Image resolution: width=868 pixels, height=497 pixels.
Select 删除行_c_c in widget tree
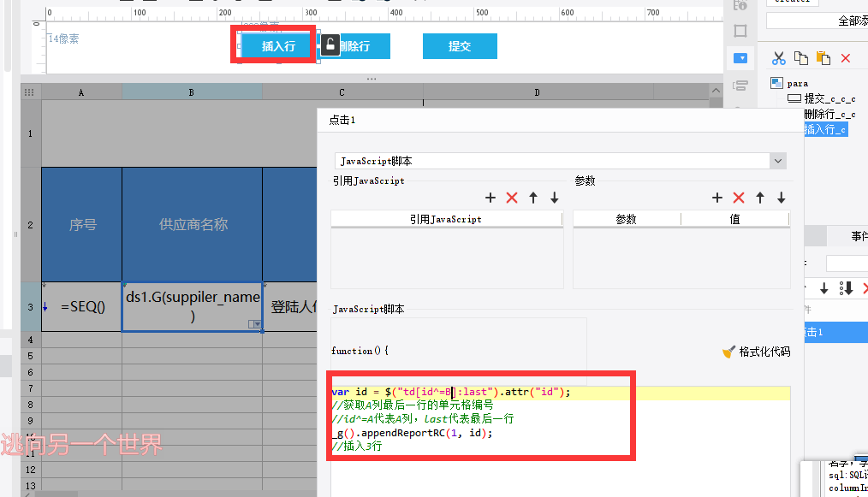(x=829, y=114)
